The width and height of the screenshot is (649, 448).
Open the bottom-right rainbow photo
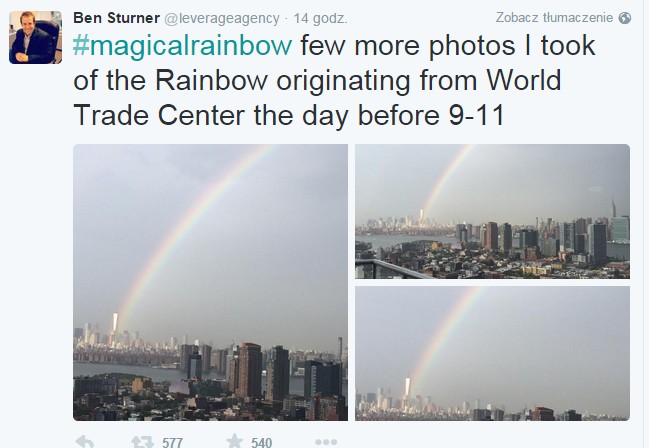(492, 353)
